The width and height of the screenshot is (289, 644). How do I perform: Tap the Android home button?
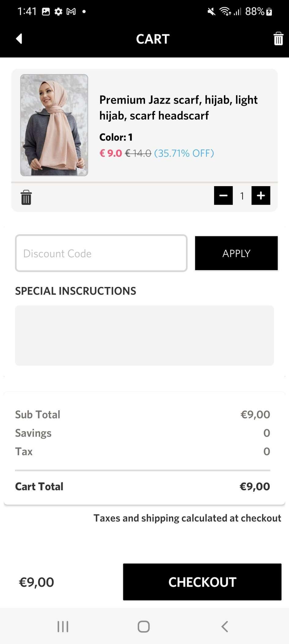(144, 627)
